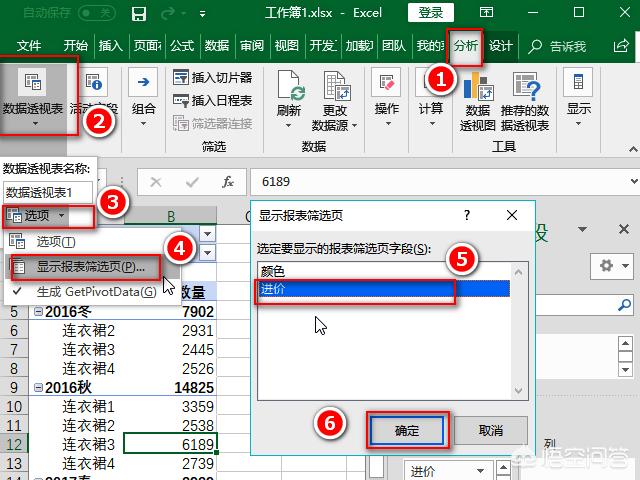
Task: Open the 设计 tab
Action: coord(500,45)
